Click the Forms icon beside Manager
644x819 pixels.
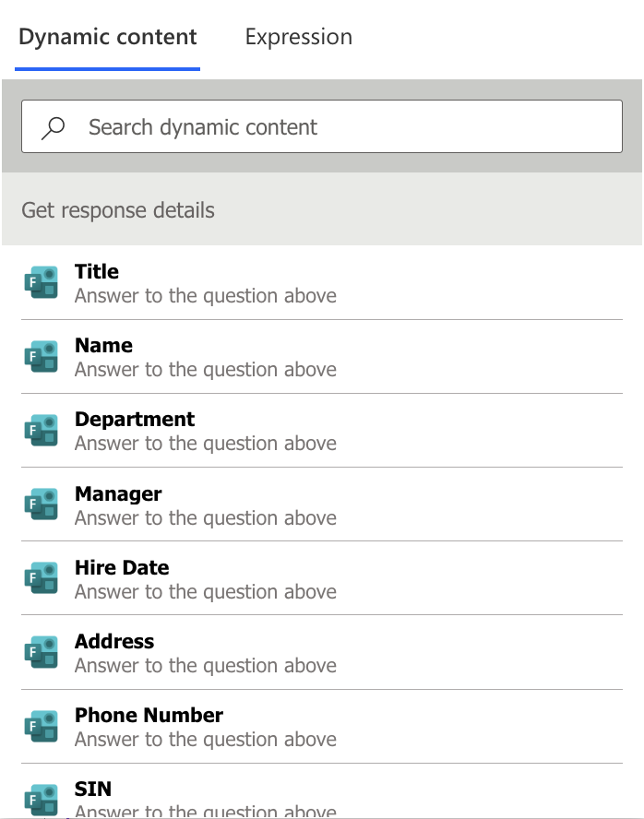pos(42,504)
